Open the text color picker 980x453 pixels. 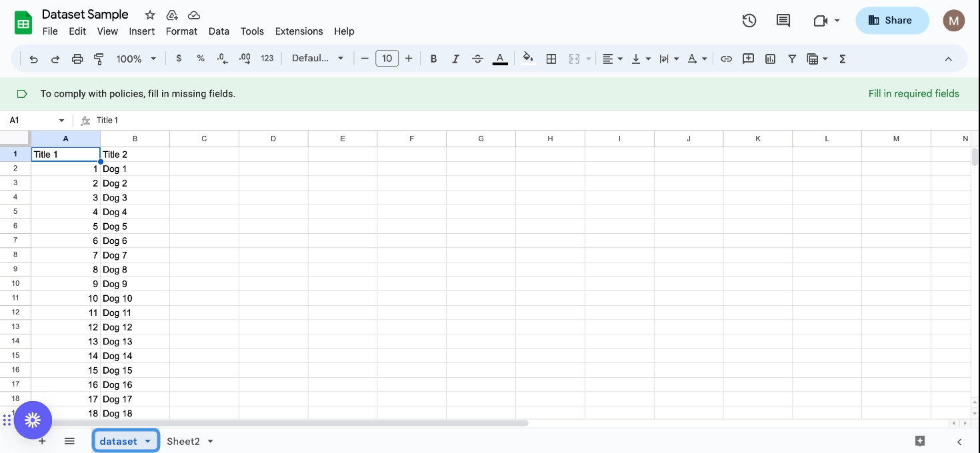click(x=500, y=59)
